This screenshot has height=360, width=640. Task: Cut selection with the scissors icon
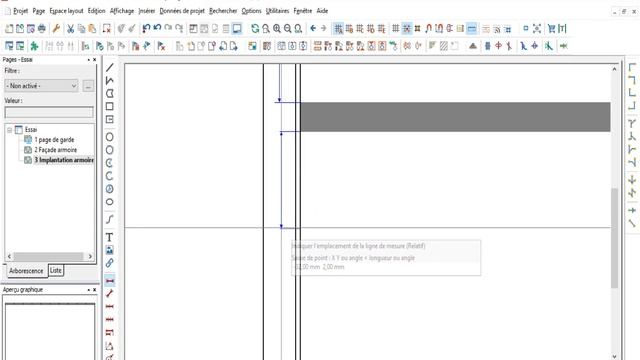tap(71, 29)
